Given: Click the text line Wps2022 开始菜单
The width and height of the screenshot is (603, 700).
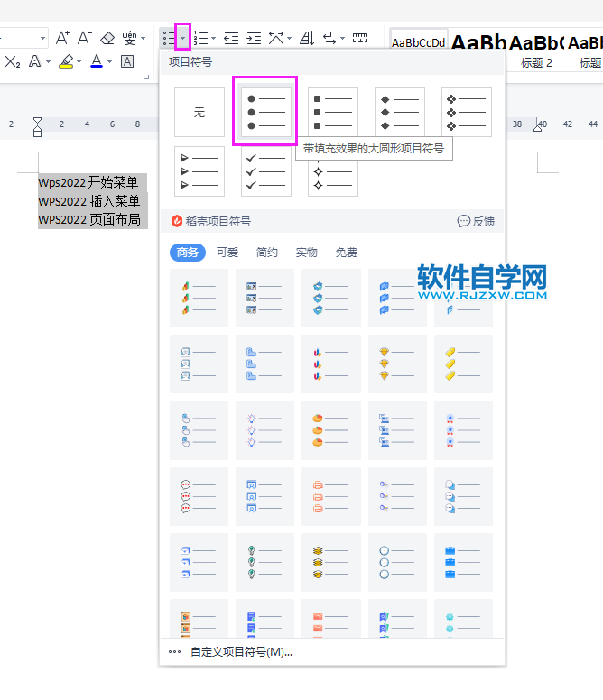Looking at the screenshot, I should click(88, 182).
